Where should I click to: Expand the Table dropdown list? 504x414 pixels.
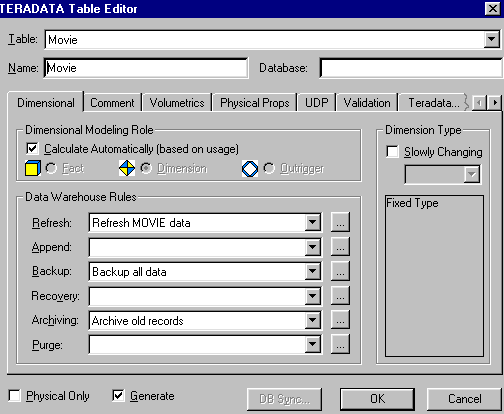point(492,40)
